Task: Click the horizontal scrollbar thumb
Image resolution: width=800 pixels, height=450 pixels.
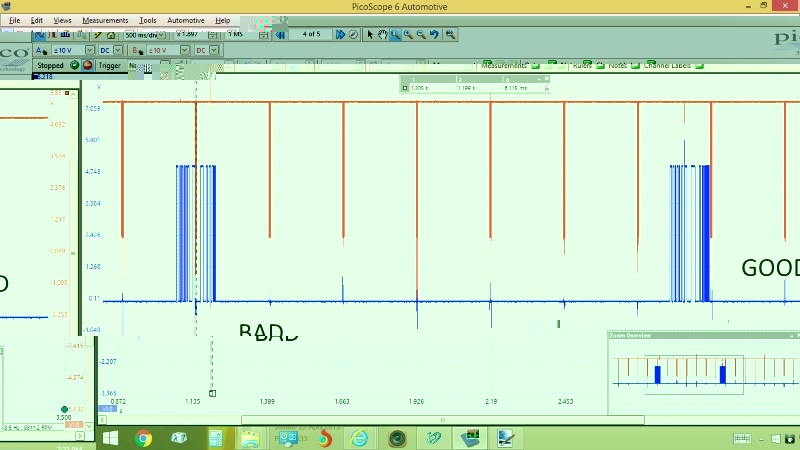Action: [x=442, y=420]
